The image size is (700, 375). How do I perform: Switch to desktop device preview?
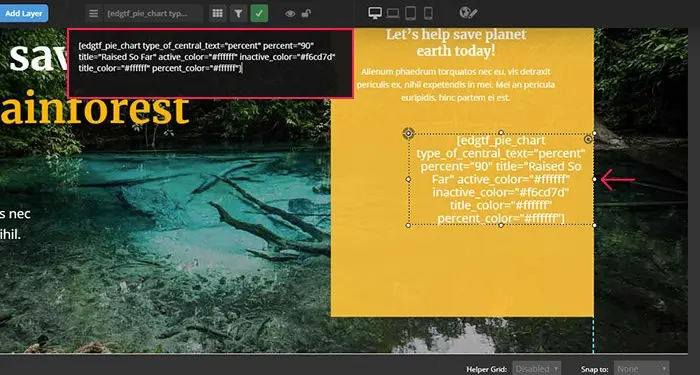[x=375, y=13]
